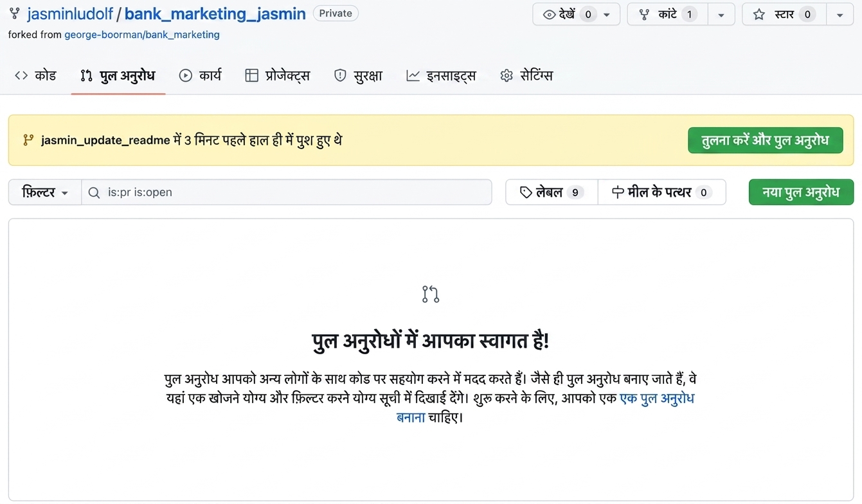Click the play circle icon on कार्य tab
The image size is (862, 504).
click(x=185, y=75)
